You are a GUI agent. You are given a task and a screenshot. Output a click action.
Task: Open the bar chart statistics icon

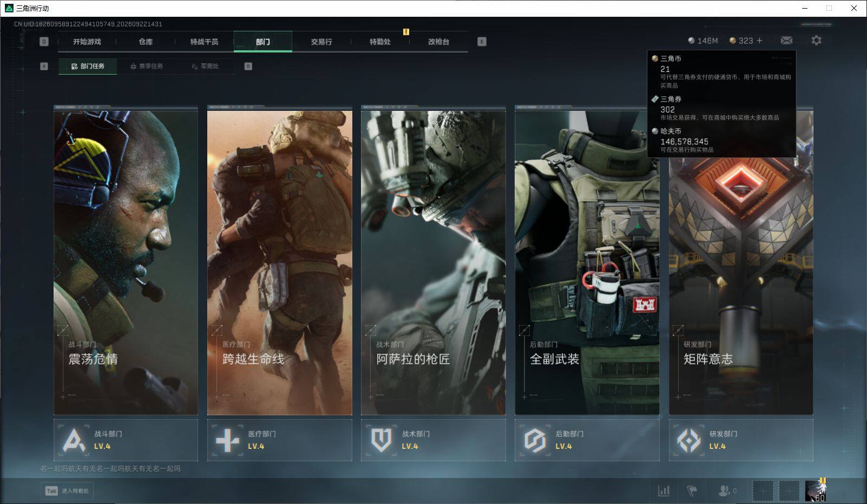coord(664,491)
